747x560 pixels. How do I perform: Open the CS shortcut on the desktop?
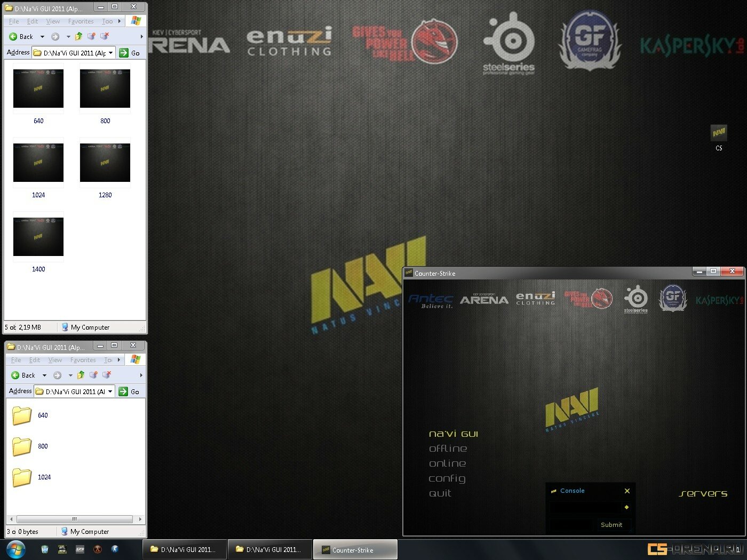tap(719, 133)
